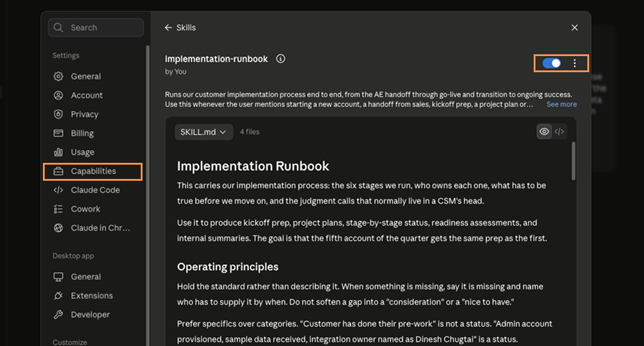Screen dimensions: 644x346
Task: Click the Billing card icon
Action: (58, 133)
